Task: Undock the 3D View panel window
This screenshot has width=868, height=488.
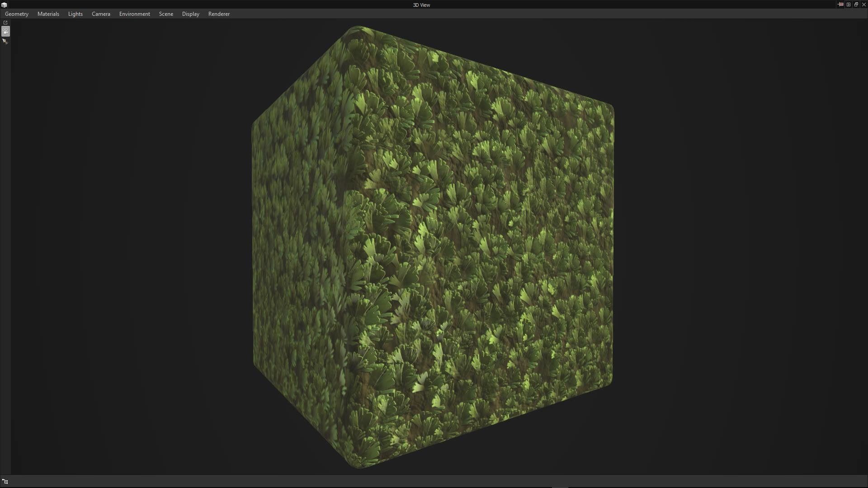Action: tap(856, 5)
